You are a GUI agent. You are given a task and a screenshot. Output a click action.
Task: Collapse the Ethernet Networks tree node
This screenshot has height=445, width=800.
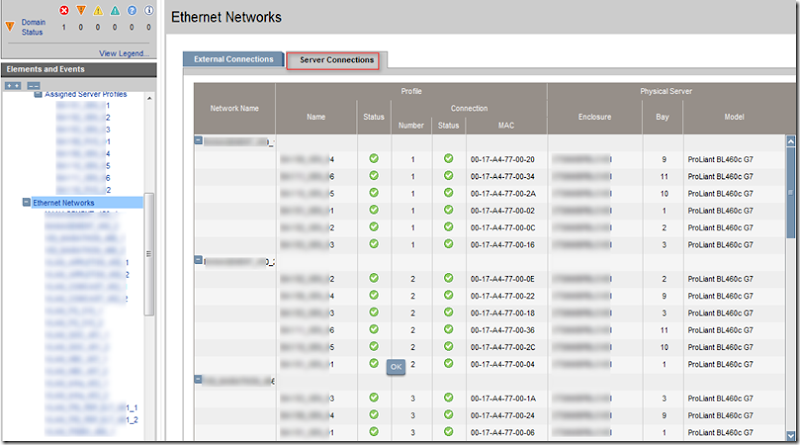tap(26, 203)
